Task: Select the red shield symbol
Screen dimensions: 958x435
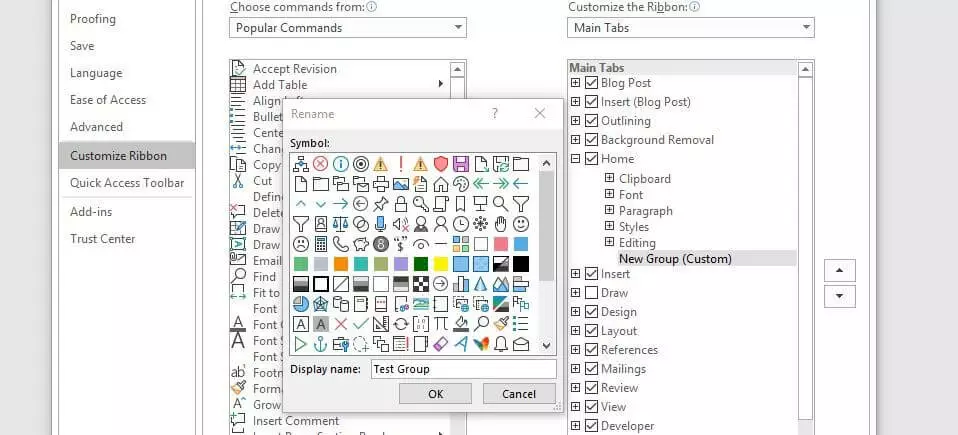Action: coord(441,164)
